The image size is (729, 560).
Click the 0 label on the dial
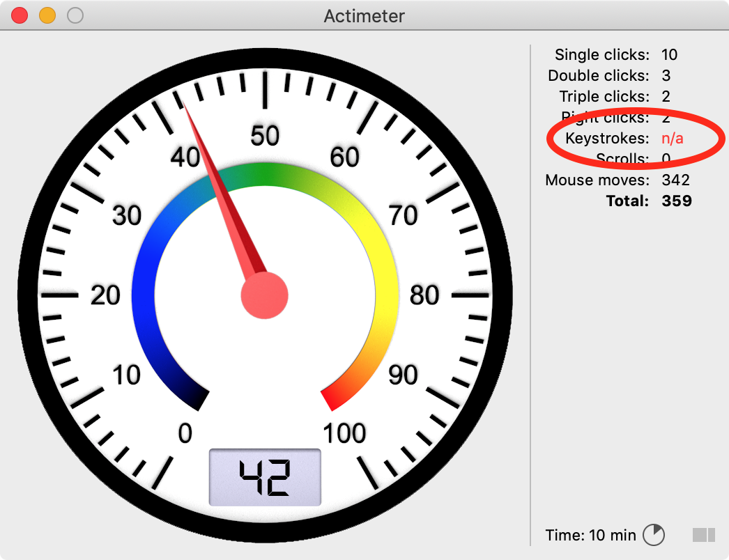tap(185, 434)
